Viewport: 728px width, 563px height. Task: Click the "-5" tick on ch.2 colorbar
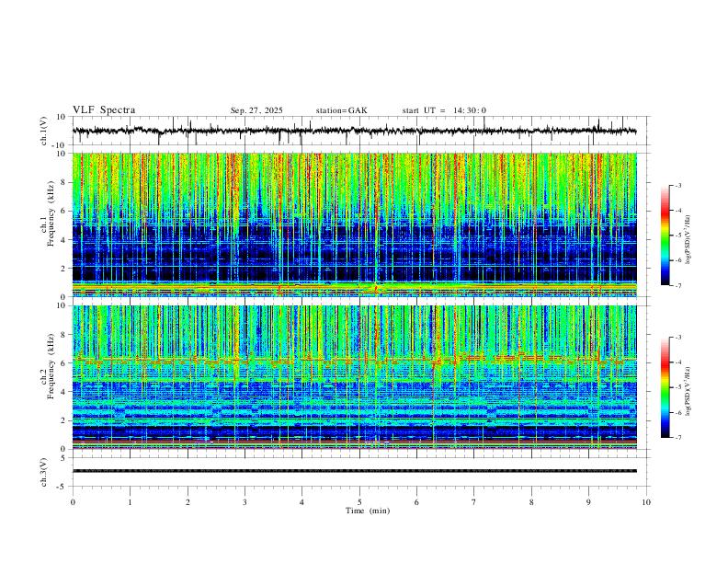point(678,387)
